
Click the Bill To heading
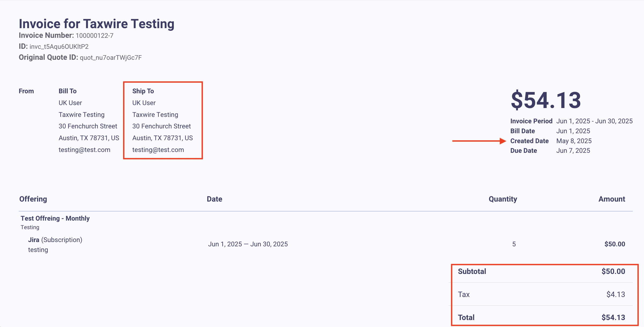(68, 91)
